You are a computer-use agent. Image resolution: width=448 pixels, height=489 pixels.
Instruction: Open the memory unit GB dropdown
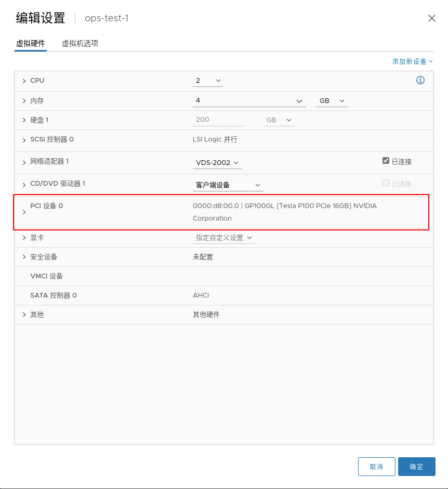pyautogui.click(x=332, y=100)
